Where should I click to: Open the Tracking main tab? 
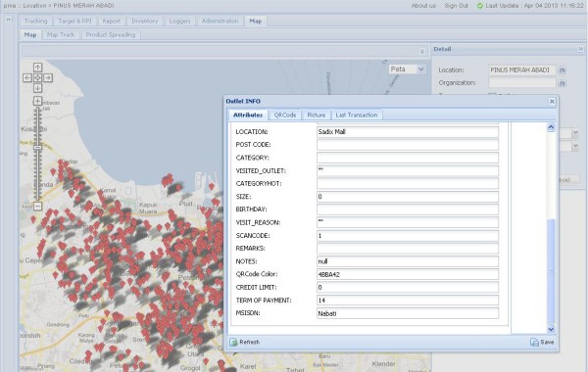[x=36, y=21]
